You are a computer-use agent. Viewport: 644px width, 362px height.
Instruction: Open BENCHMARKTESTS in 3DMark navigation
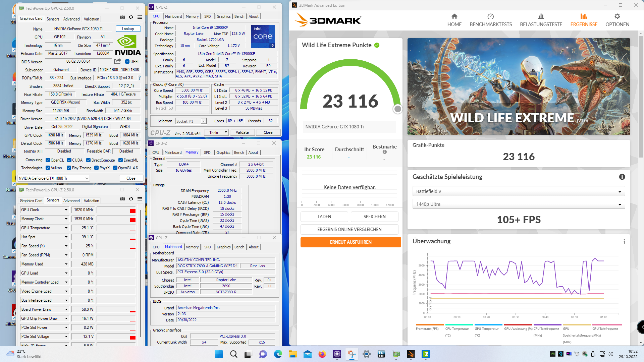pos(490,20)
